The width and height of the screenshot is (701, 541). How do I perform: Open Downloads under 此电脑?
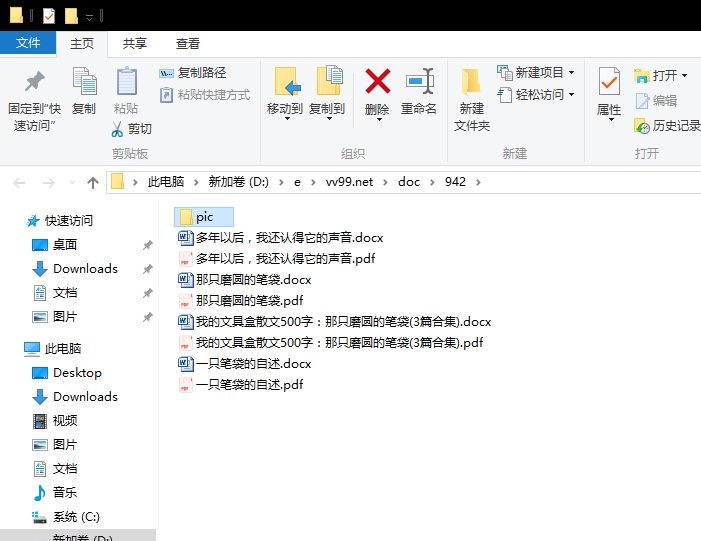(x=75, y=397)
